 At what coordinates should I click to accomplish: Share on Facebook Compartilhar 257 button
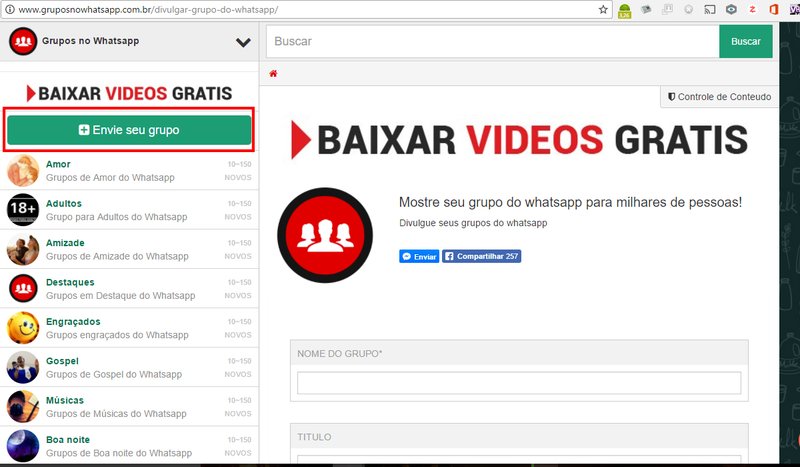coord(481,256)
